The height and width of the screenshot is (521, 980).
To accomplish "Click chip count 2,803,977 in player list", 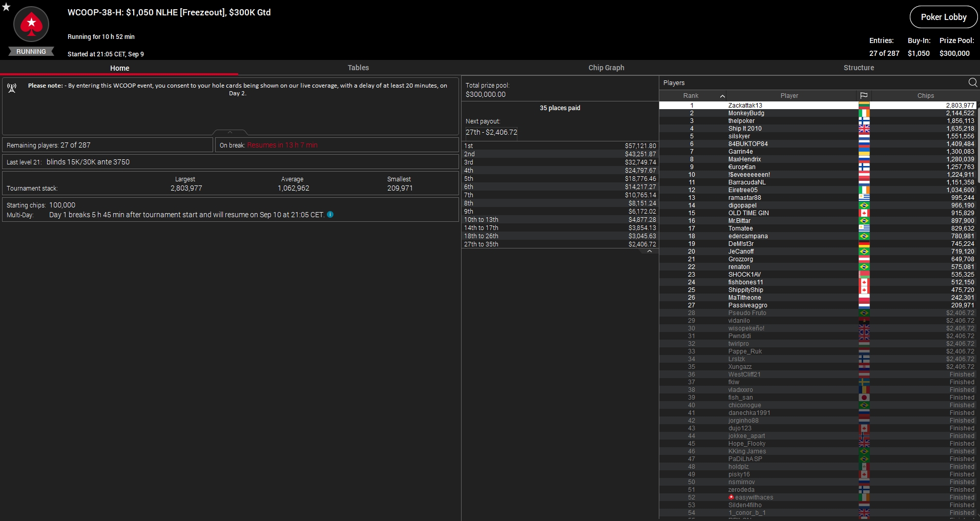I will 960,106.
